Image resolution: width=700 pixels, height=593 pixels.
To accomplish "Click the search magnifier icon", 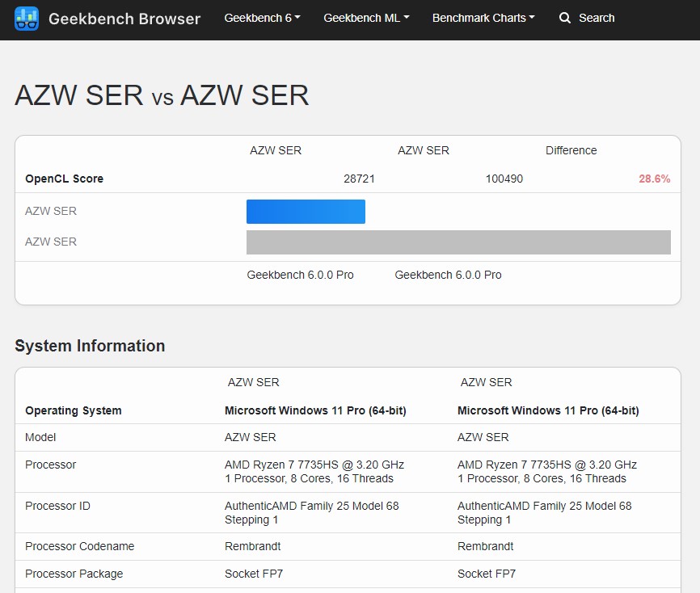I will pos(565,18).
